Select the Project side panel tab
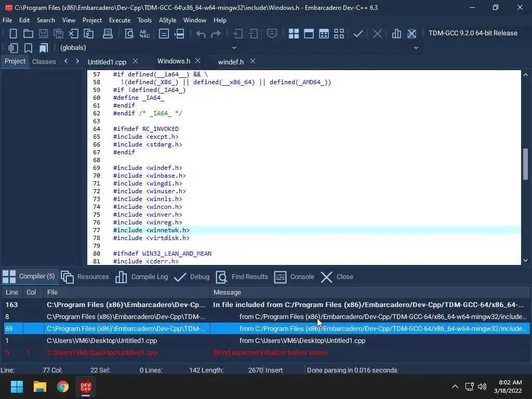Screen dimensions: 532x399 (x=15, y=61)
